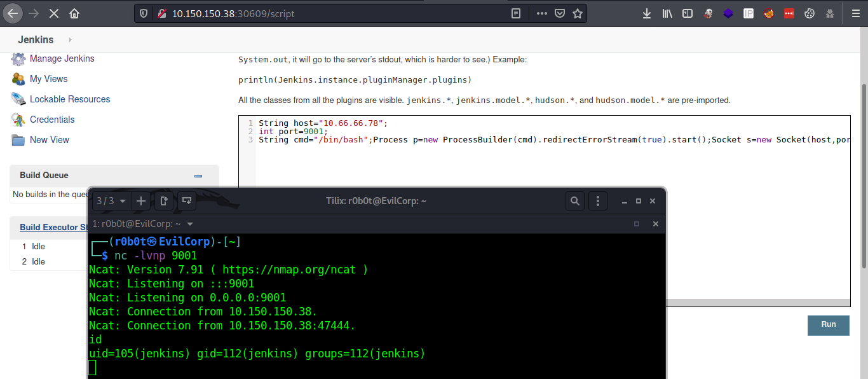Click the browser forward arrow

34,13
